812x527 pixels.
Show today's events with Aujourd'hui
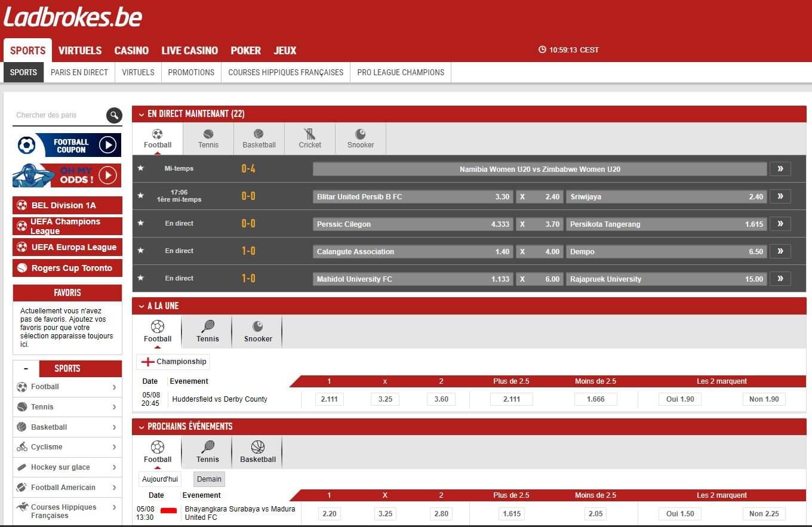click(x=160, y=479)
